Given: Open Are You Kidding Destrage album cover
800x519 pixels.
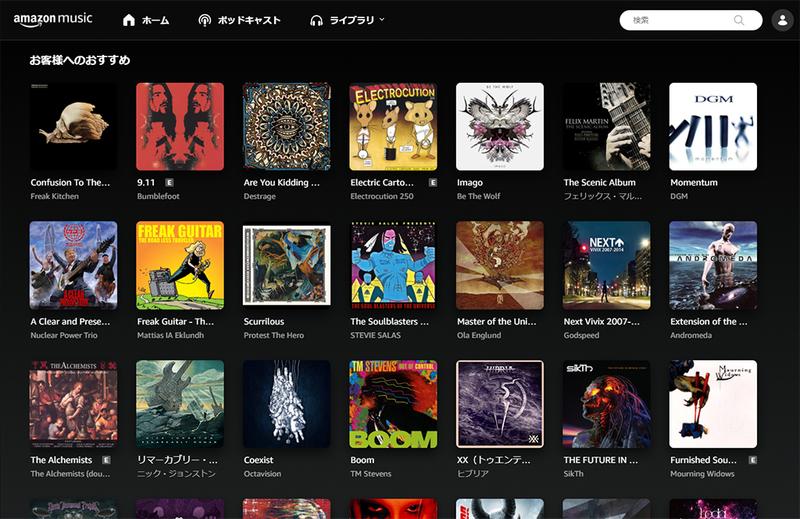Looking at the screenshot, I should (x=287, y=127).
